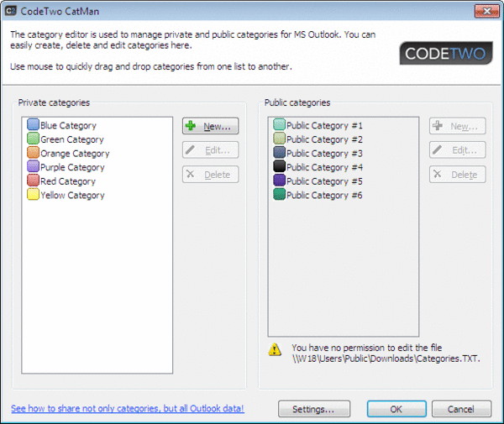The width and height of the screenshot is (504, 424).
Task: Click the public categories Edit... button
Action: coord(458,150)
